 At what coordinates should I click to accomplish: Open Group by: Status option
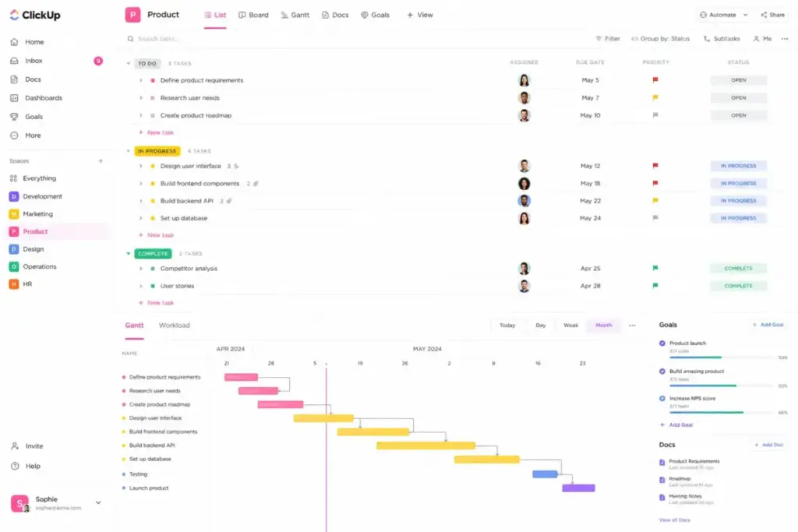(661, 39)
